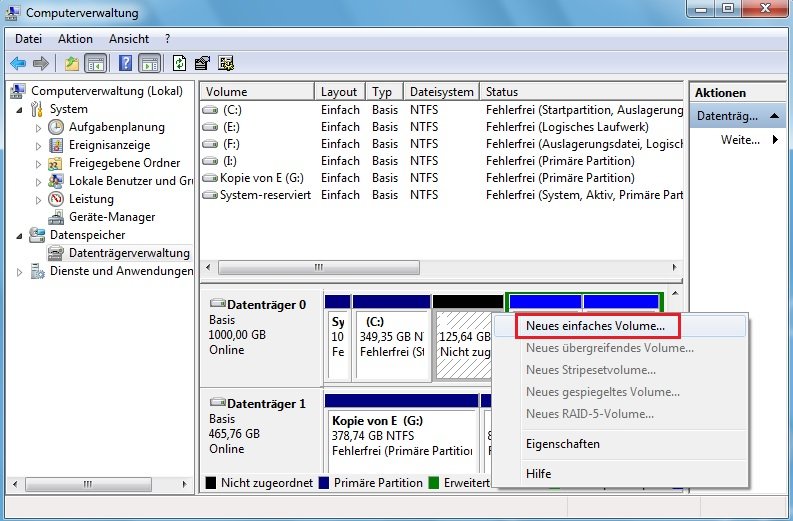
Task: Click the Back arrow toolbar icon
Action: (x=18, y=63)
